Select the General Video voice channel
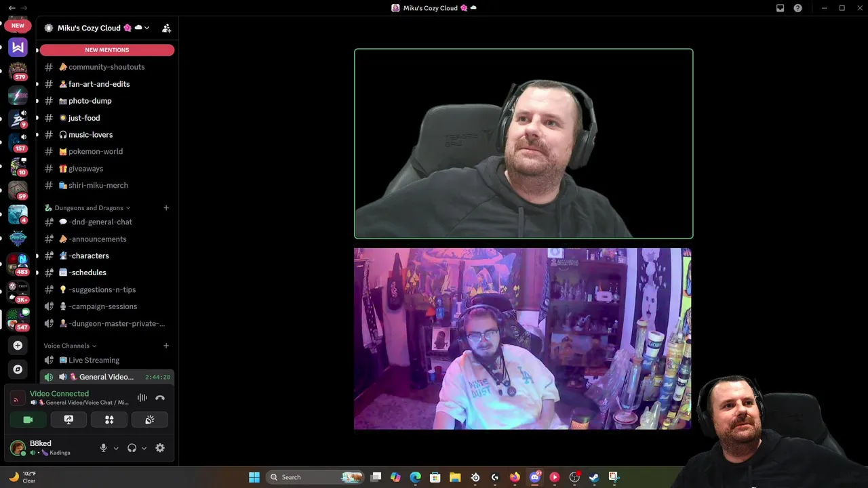 pos(107,377)
